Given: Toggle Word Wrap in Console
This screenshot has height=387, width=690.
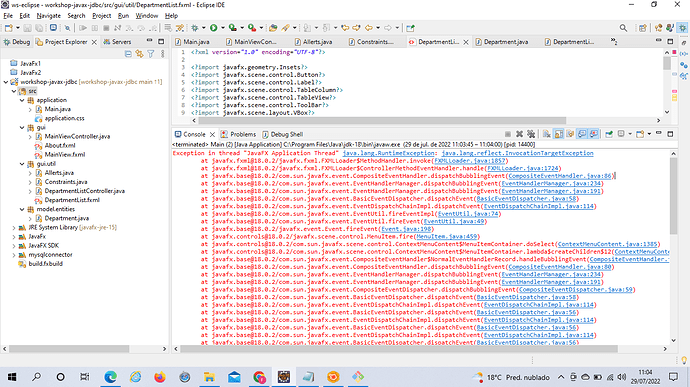Looking at the screenshot, I should pyautogui.click(x=570, y=134).
